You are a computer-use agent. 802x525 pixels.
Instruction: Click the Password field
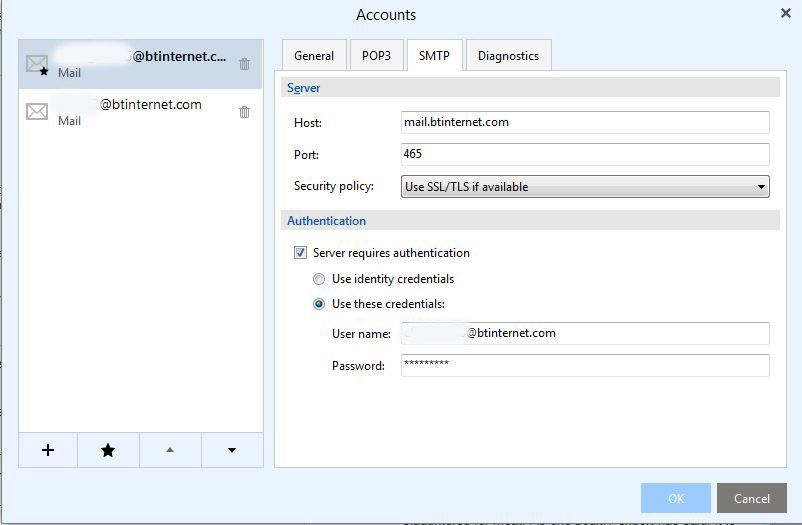point(585,365)
